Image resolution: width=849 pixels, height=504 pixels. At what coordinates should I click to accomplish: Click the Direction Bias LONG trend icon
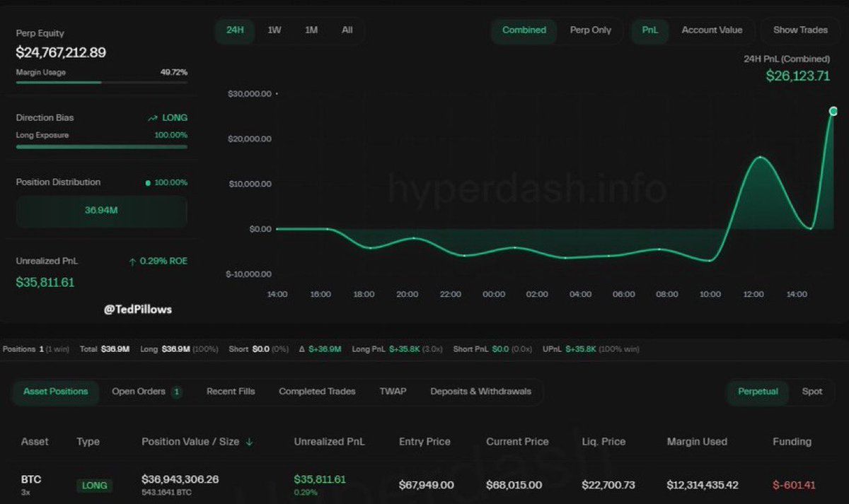[x=152, y=118]
